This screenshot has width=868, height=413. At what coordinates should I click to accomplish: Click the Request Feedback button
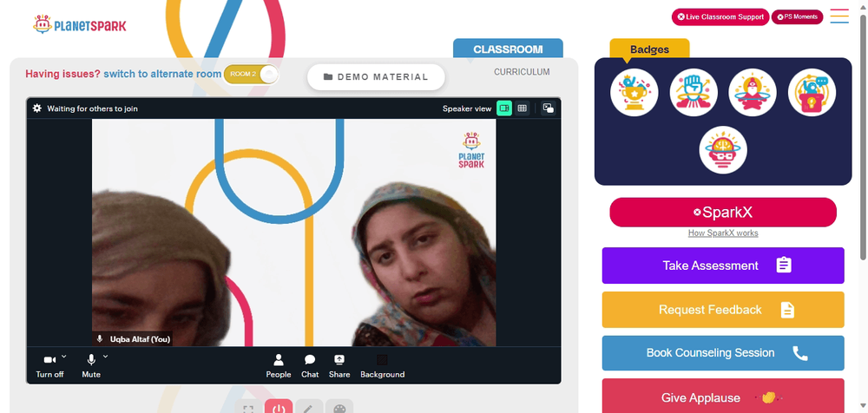tap(723, 310)
